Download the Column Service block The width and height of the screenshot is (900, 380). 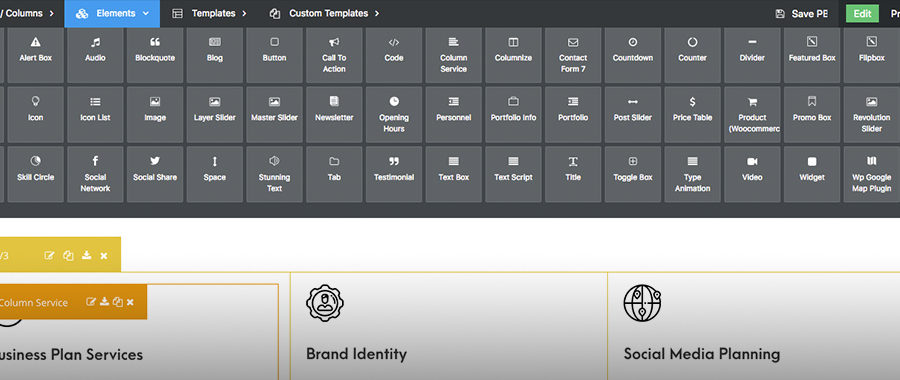[x=104, y=302]
